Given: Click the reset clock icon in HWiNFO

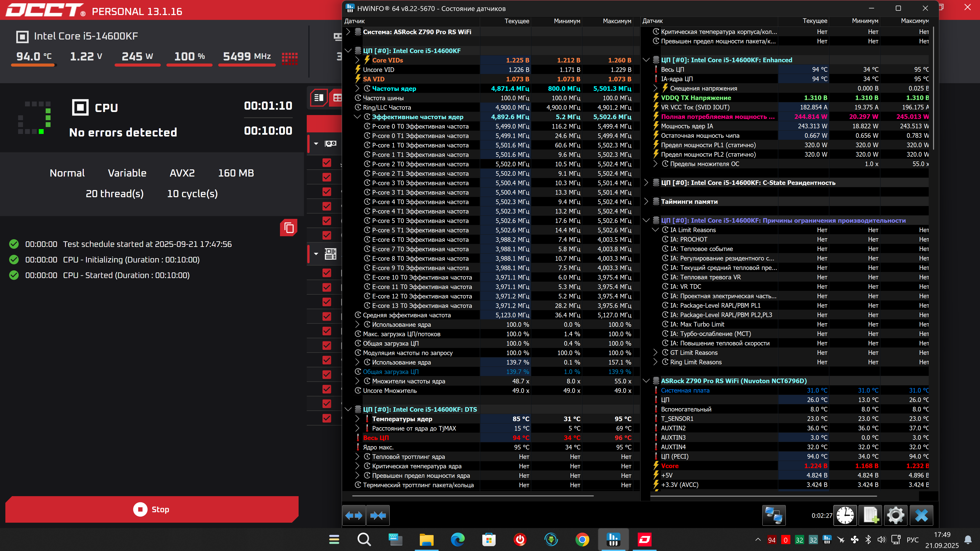Looking at the screenshot, I should (845, 516).
